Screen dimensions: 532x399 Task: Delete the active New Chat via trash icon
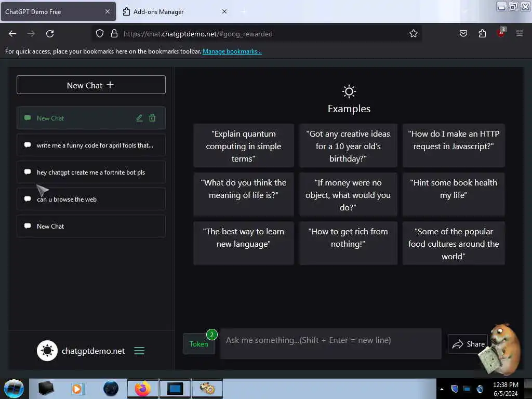tap(152, 118)
